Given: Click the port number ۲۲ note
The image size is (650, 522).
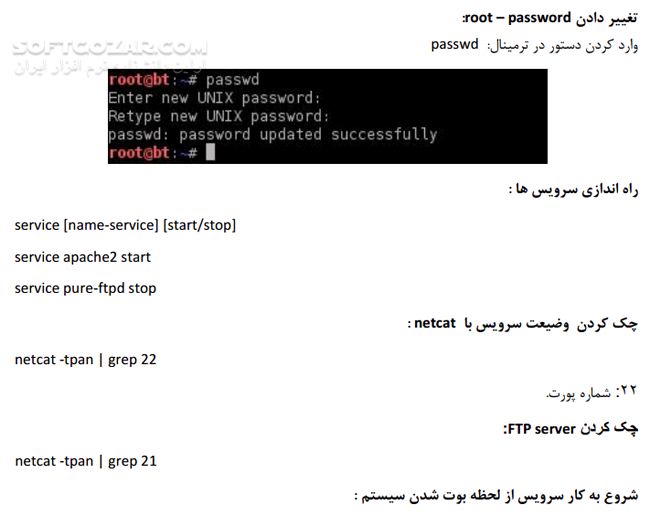Looking at the screenshot, I should click(x=592, y=392).
